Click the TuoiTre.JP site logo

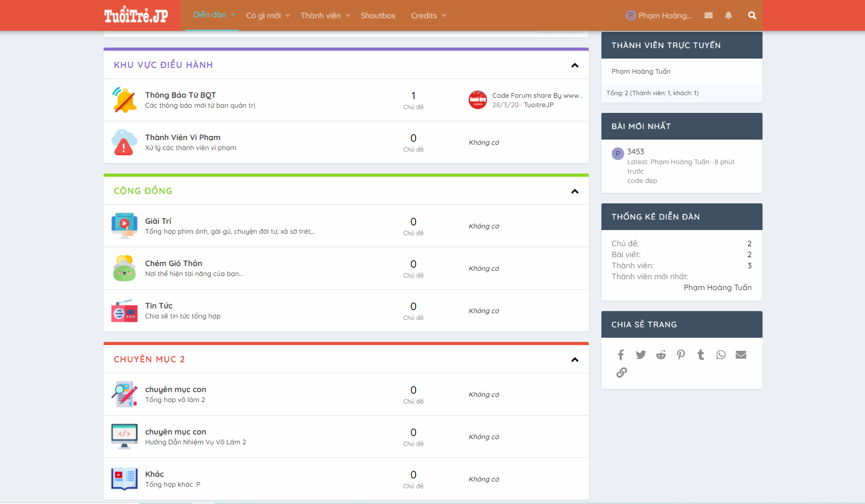coord(136,16)
